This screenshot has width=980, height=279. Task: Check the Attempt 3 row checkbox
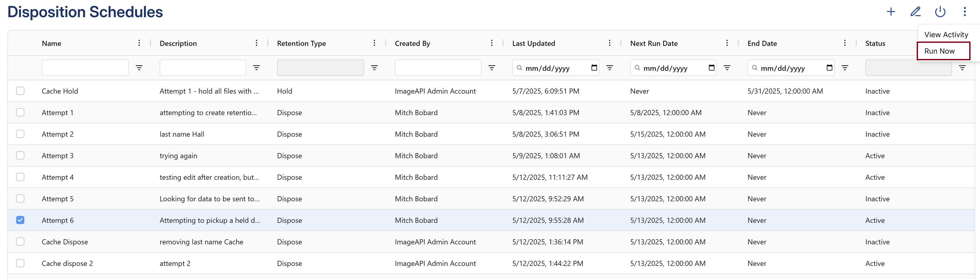[20, 155]
